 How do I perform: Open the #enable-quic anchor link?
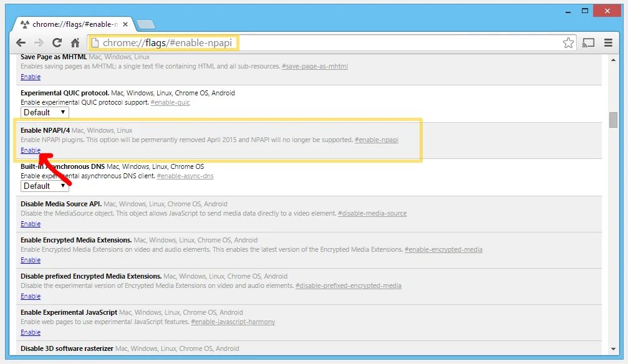(x=170, y=102)
